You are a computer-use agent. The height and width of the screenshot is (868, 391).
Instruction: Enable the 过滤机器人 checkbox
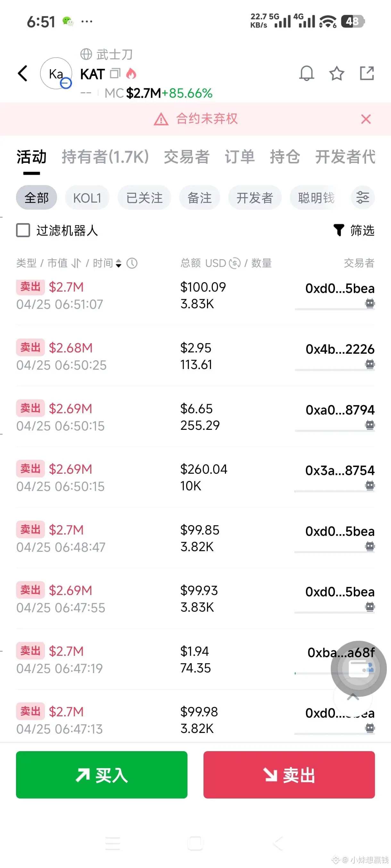coord(23,230)
